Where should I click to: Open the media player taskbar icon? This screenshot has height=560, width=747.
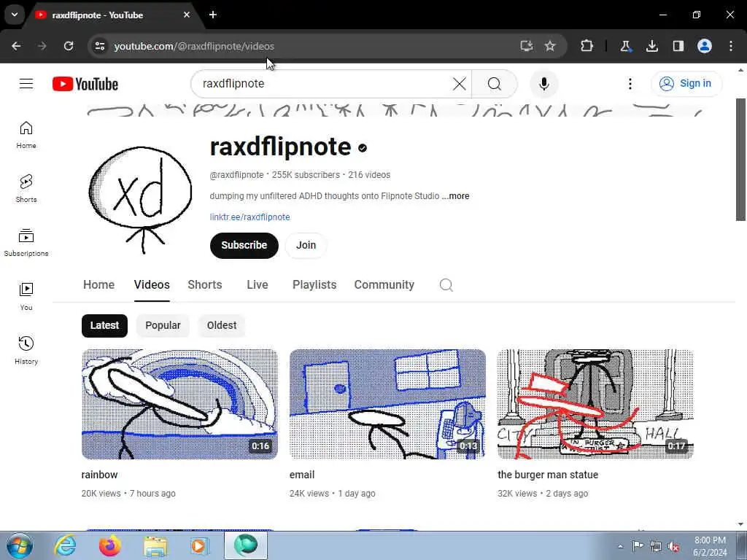coord(199,545)
